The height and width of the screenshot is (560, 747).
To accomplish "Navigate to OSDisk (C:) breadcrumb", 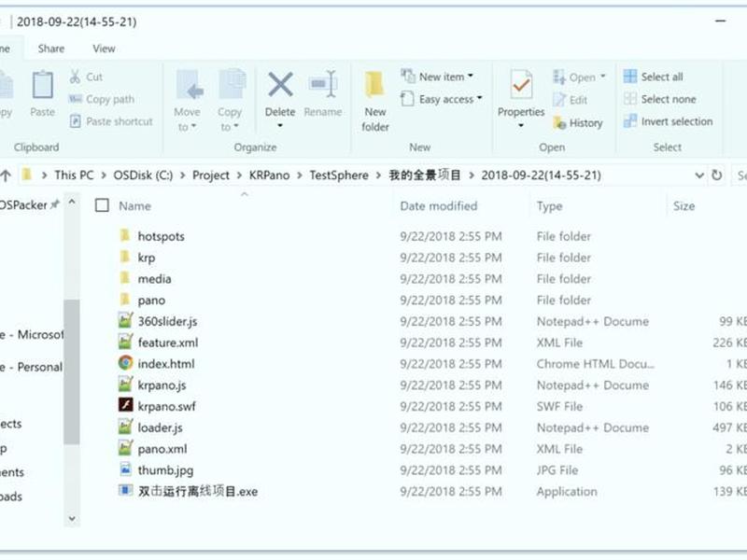I will (143, 175).
